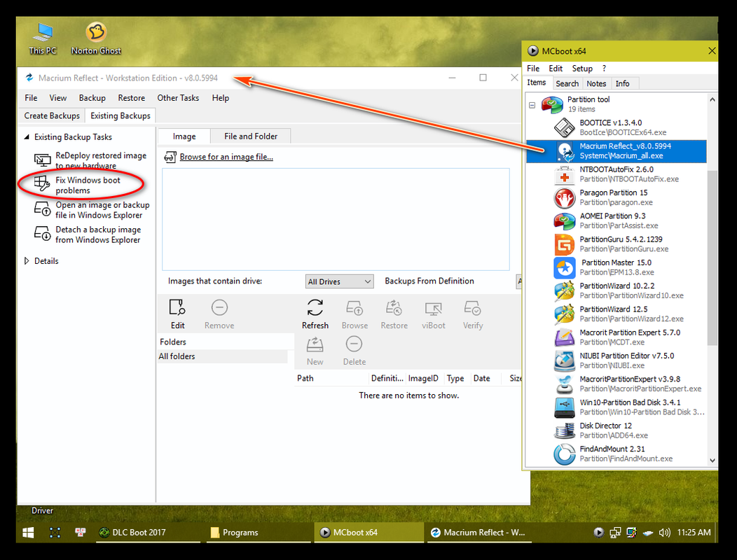The height and width of the screenshot is (560, 737).
Task: Click the Verify icon
Action: pos(472,314)
